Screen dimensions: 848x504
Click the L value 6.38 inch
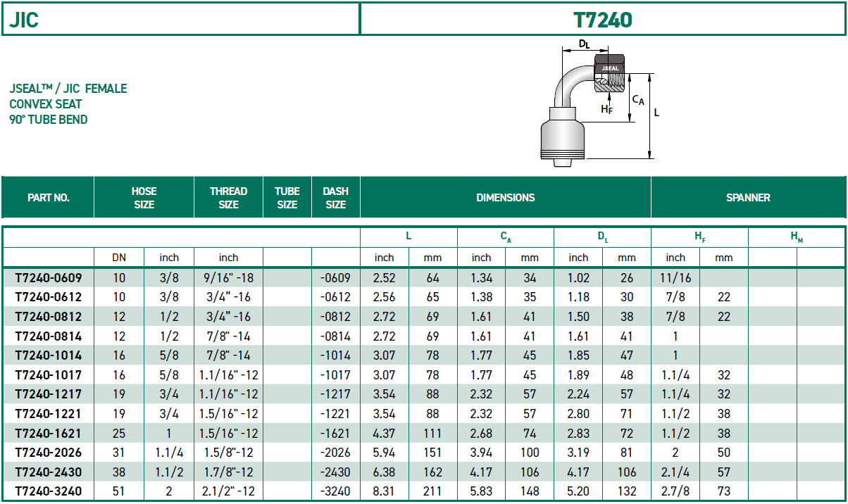click(385, 472)
